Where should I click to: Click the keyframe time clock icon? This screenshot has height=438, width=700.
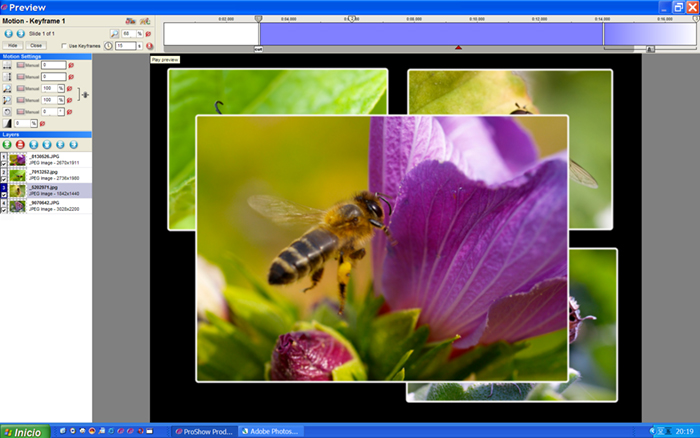tap(108, 46)
